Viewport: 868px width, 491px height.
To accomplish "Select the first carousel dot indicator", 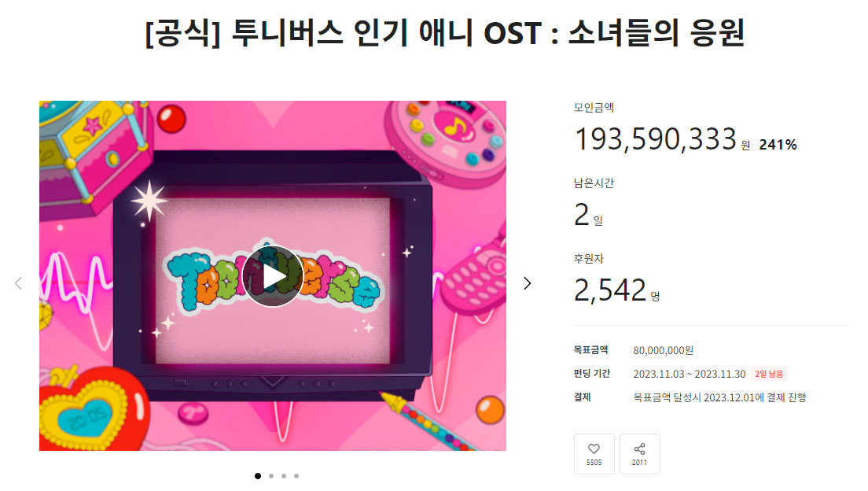I will pyautogui.click(x=258, y=476).
